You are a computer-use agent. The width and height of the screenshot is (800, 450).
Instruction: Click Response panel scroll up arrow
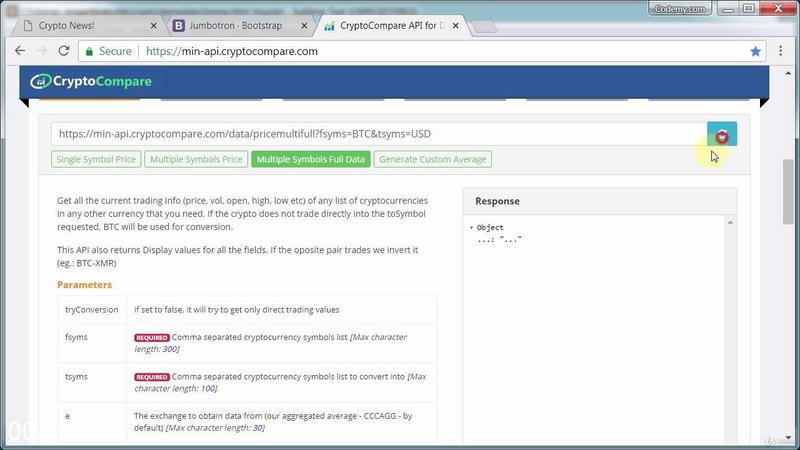pyautogui.click(x=730, y=222)
